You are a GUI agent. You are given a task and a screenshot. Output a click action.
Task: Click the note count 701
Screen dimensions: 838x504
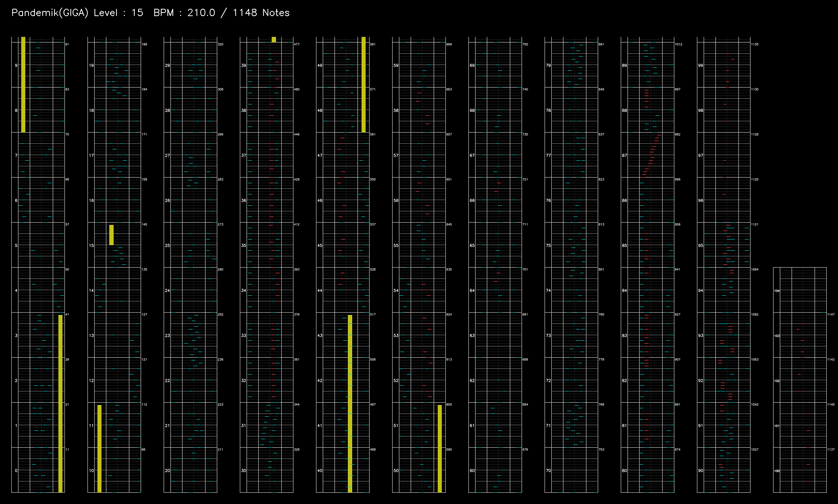click(525, 270)
